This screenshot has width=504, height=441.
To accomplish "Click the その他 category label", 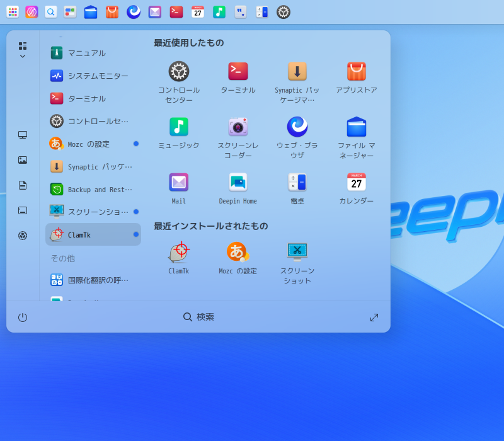I will [62, 258].
